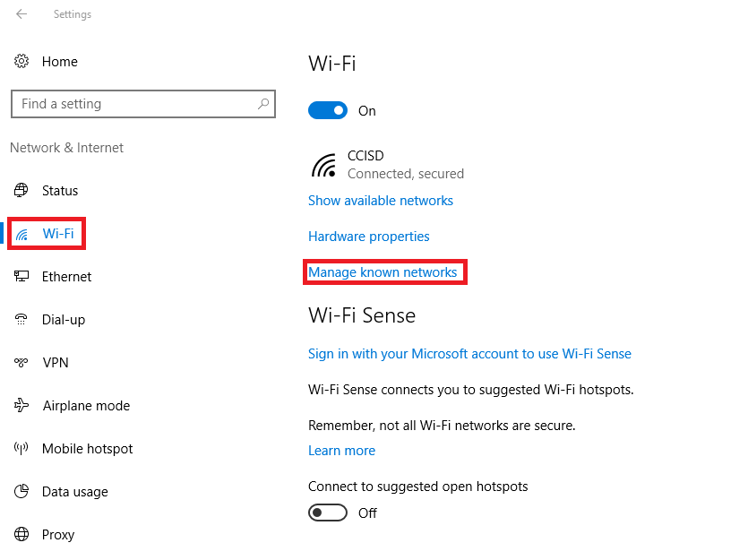
Task: Click the Airplane mode plane icon
Action: (21, 405)
